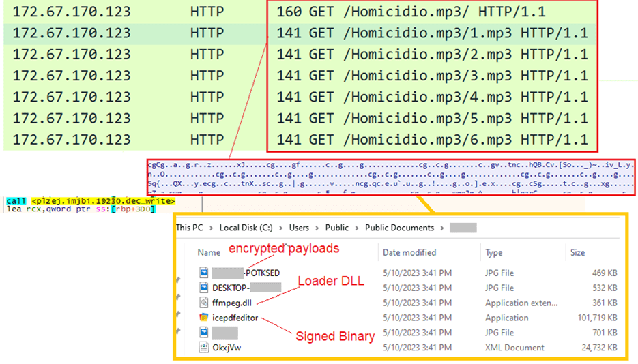Go to Public Documents breadcrumb

point(399,228)
